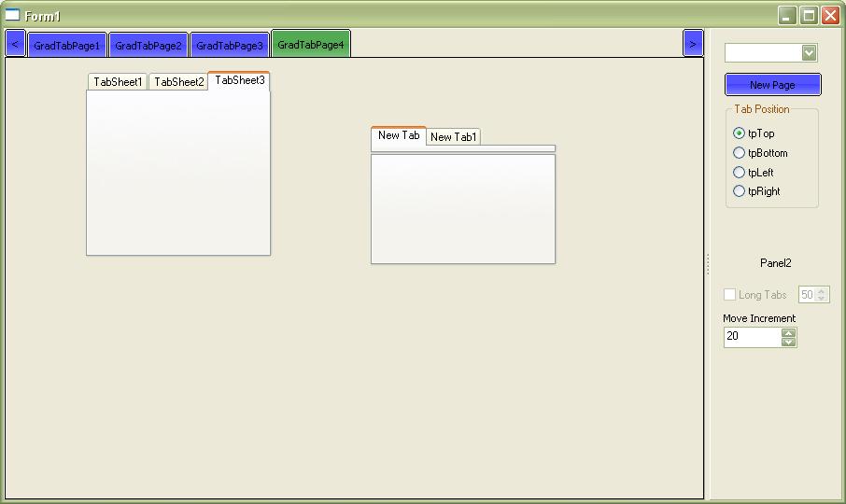Viewport: 846px width, 504px height.
Task: Decrease Move Increment with down arrow
Action: (x=789, y=342)
